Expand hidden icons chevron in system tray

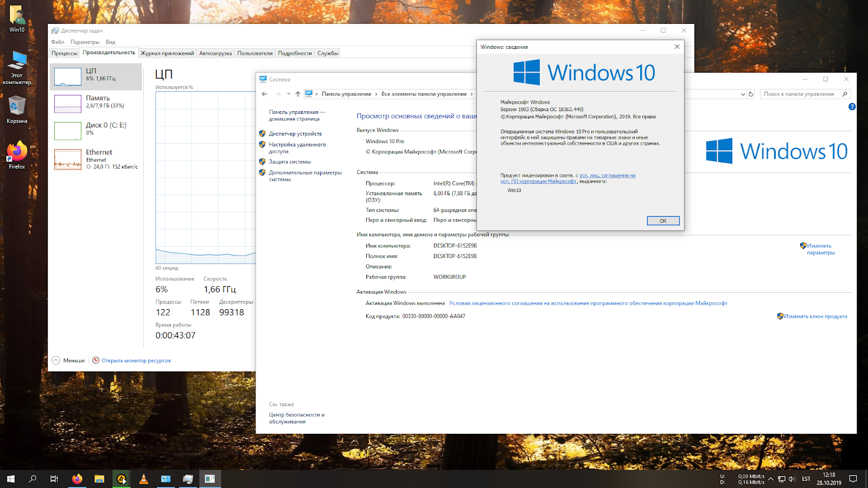[771, 479]
